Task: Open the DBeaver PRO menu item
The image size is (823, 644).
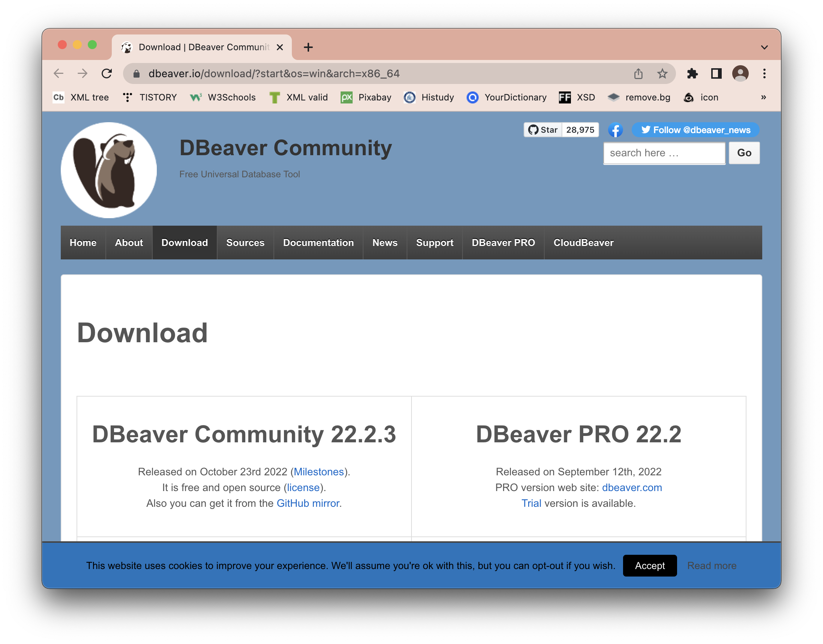Action: click(x=503, y=243)
